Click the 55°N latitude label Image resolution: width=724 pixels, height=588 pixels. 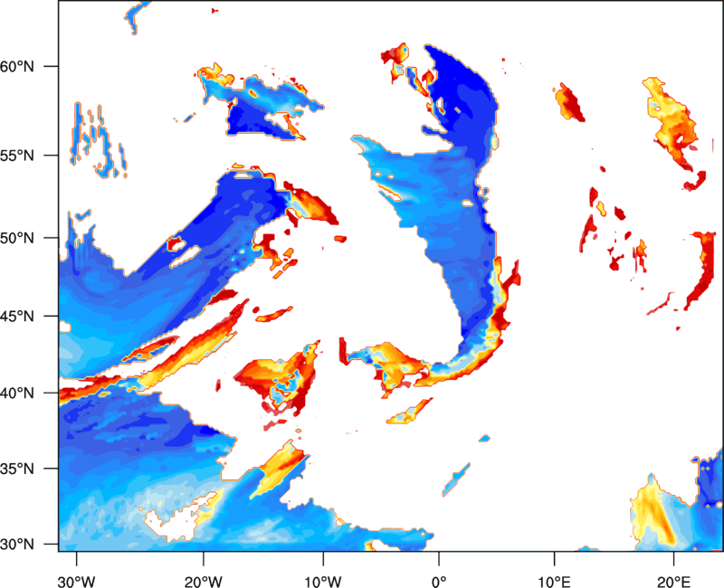17,156
